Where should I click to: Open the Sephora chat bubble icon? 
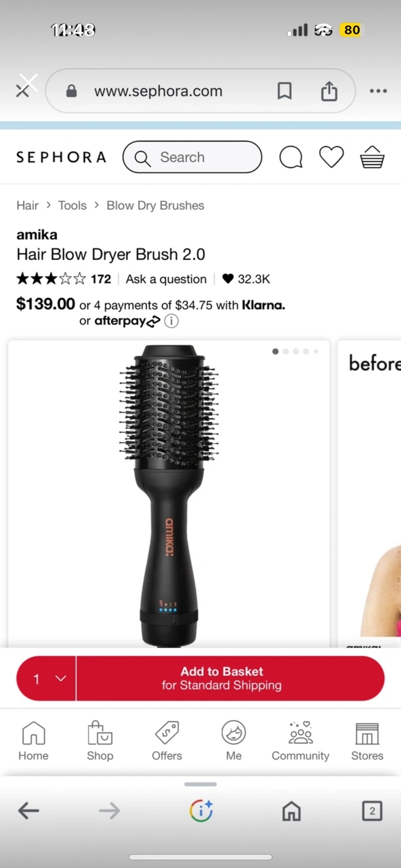click(x=291, y=157)
